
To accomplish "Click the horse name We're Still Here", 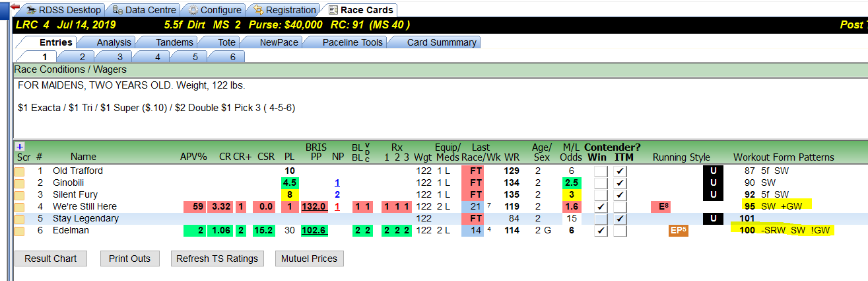I will tap(84, 207).
